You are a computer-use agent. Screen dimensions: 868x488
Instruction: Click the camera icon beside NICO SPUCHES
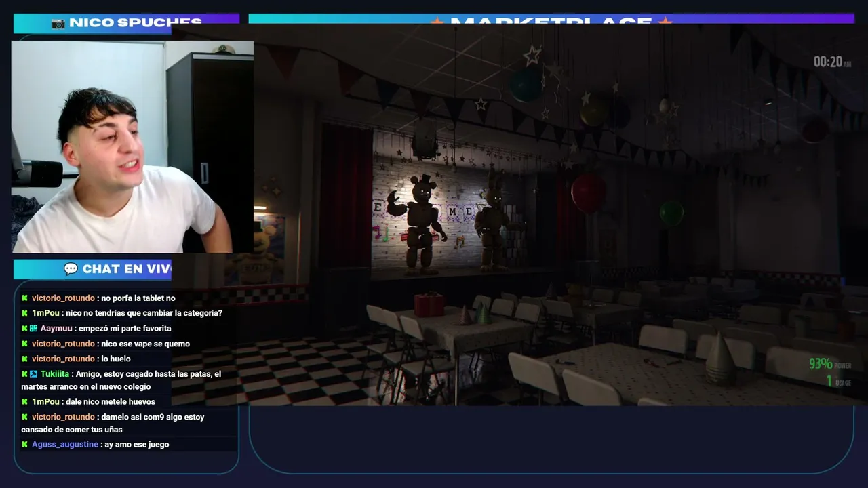pos(58,23)
